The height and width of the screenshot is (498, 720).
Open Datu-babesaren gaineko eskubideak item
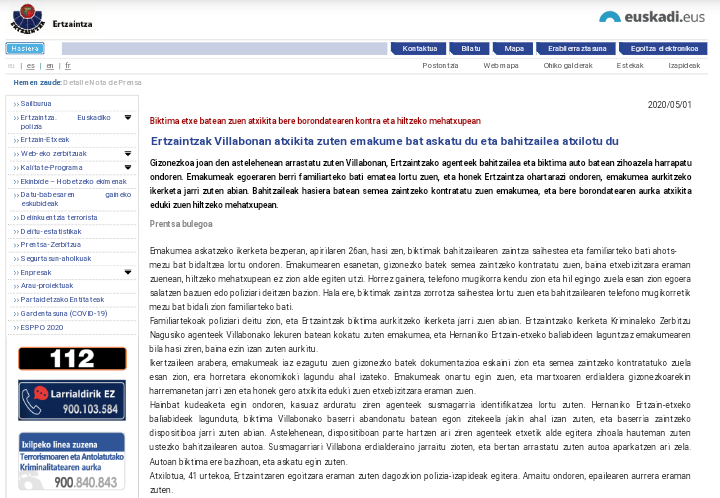pos(76,199)
